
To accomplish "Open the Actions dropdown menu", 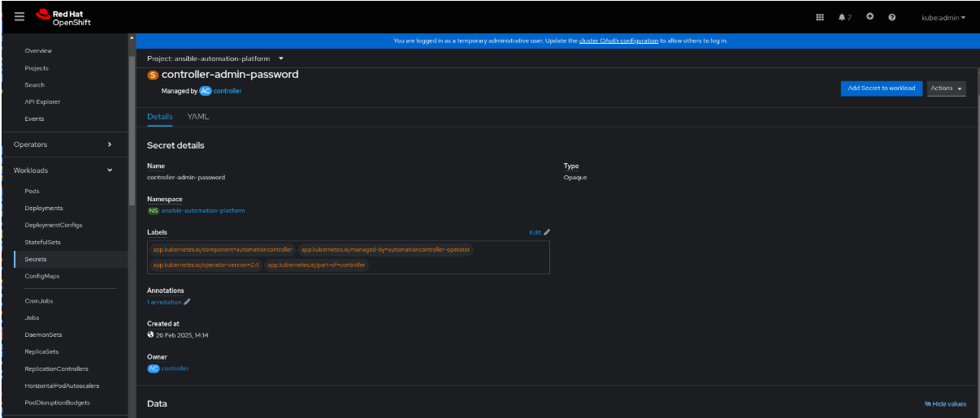I will [x=946, y=88].
